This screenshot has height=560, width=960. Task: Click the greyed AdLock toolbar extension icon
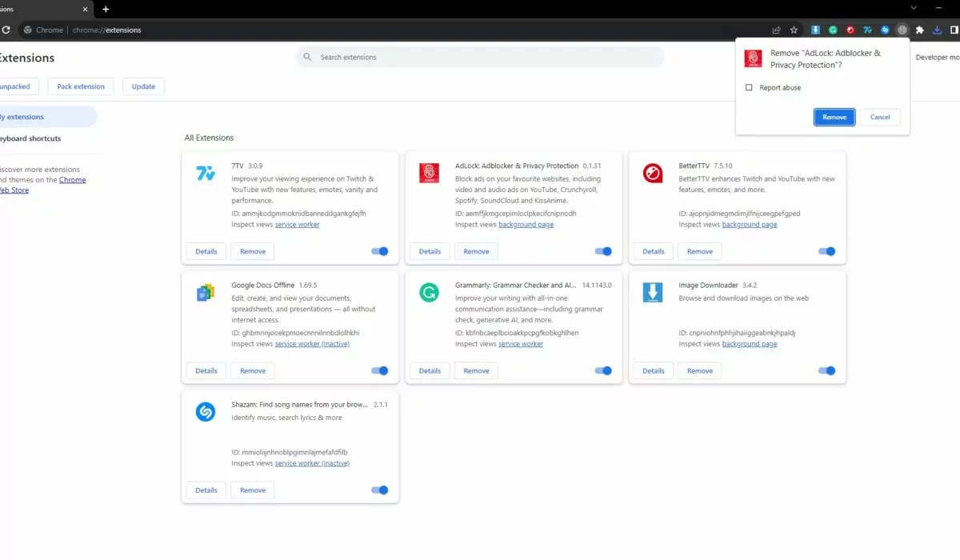902,30
